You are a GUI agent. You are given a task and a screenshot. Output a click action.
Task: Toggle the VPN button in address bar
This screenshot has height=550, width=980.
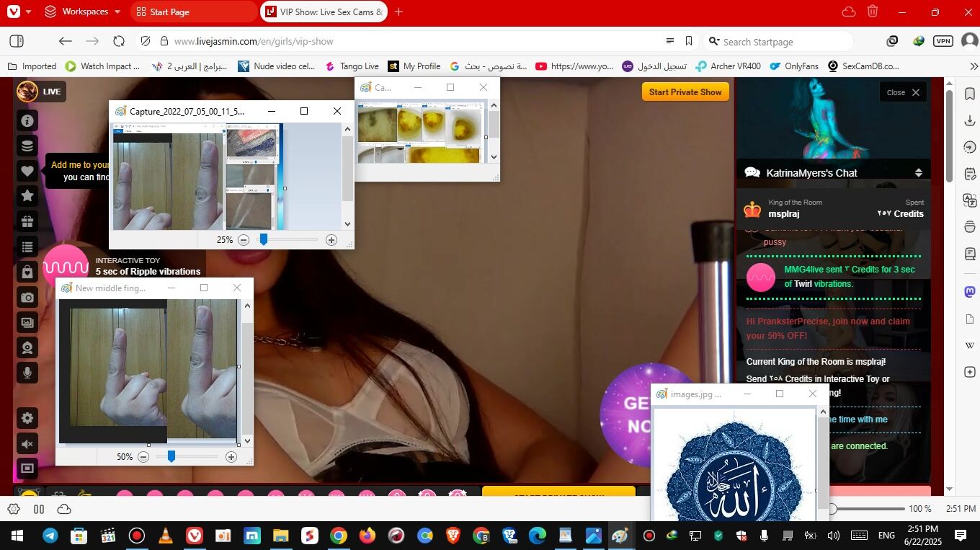coord(943,41)
